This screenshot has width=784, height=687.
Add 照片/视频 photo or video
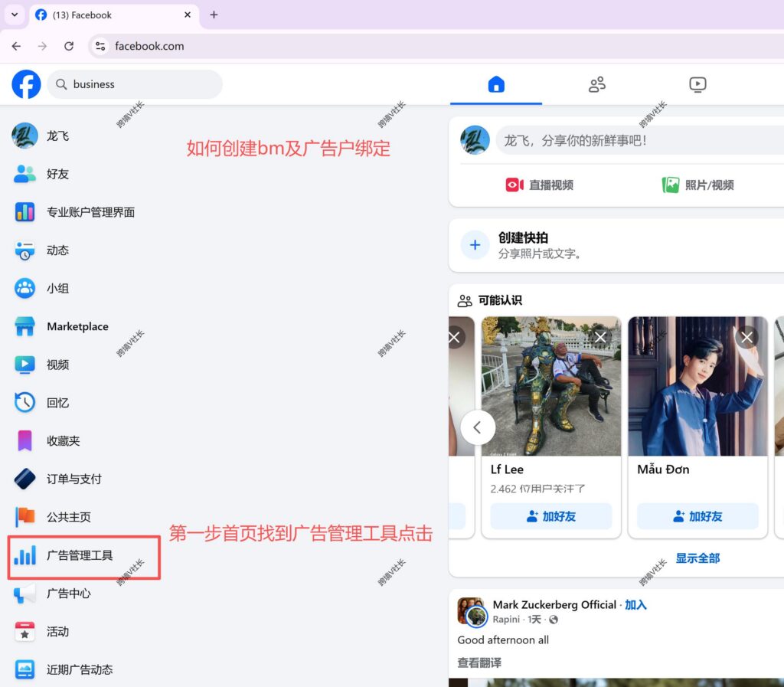[698, 185]
